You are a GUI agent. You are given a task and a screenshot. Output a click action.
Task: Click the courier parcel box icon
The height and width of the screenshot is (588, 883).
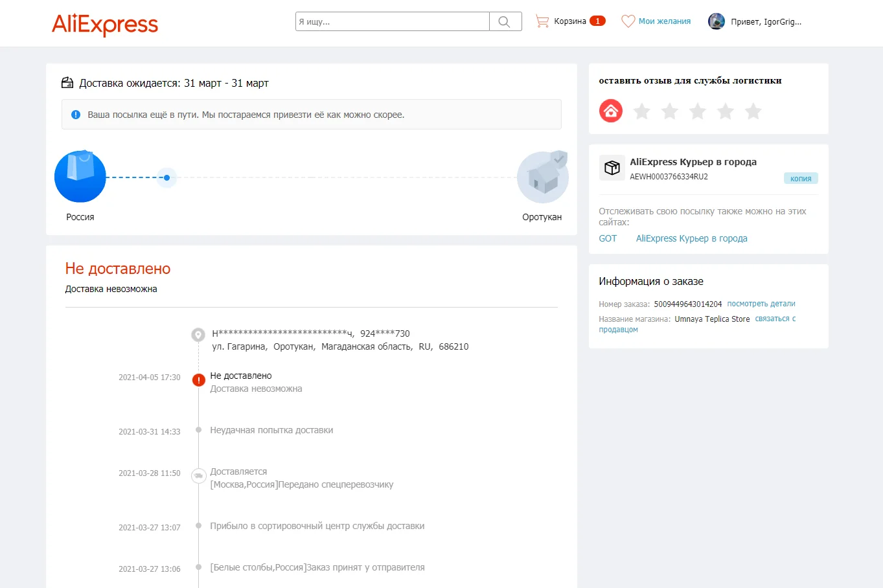pyautogui.click(x=612, y=168)
